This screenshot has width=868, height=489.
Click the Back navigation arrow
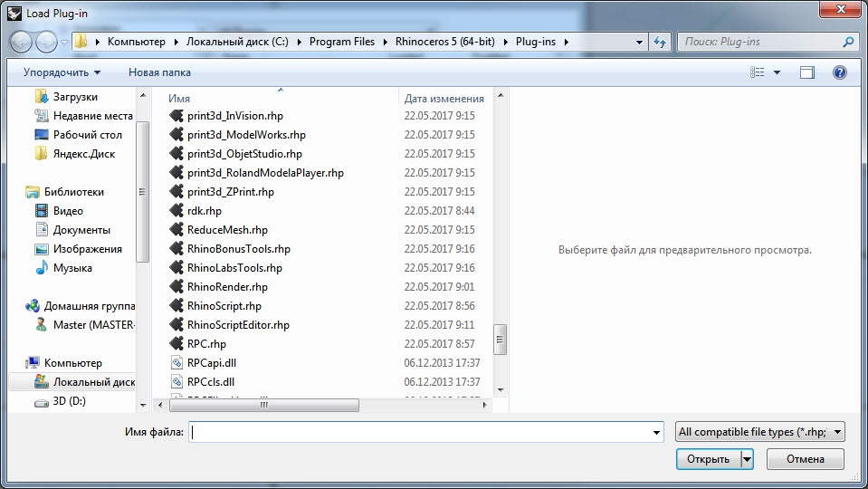[21, 42]
